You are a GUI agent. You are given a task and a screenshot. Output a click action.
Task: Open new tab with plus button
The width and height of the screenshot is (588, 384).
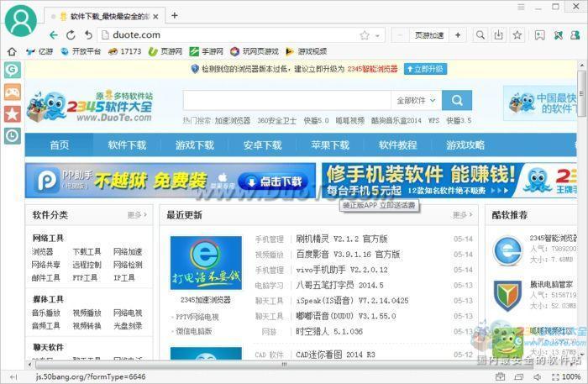coord(175,15)
